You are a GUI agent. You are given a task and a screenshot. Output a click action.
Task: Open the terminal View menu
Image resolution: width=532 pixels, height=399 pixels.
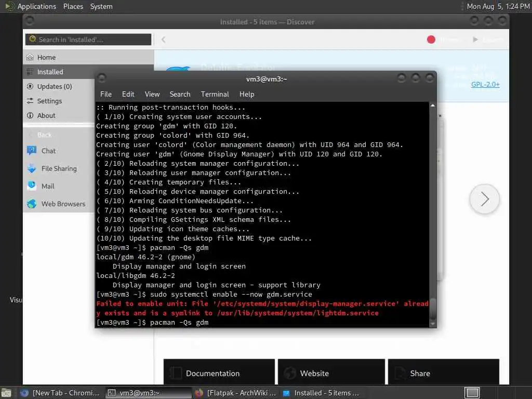click(152, 95)
